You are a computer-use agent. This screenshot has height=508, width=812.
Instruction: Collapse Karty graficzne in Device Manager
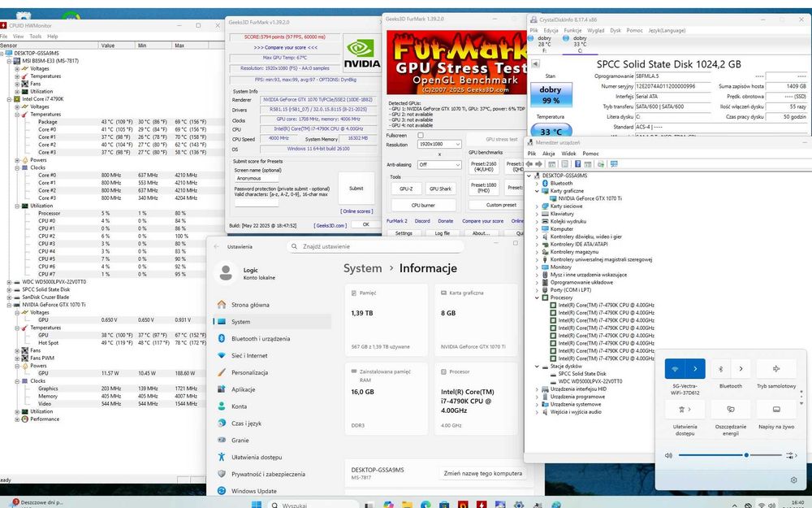537,191
